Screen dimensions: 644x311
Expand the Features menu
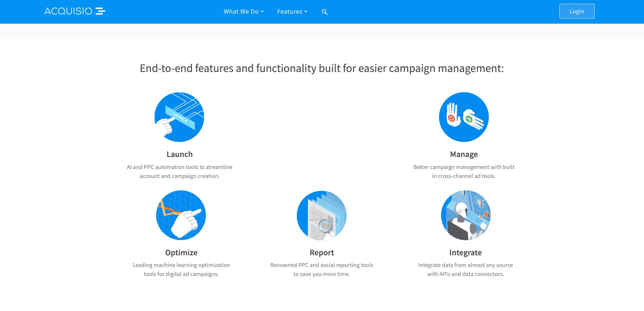[292, 12]
